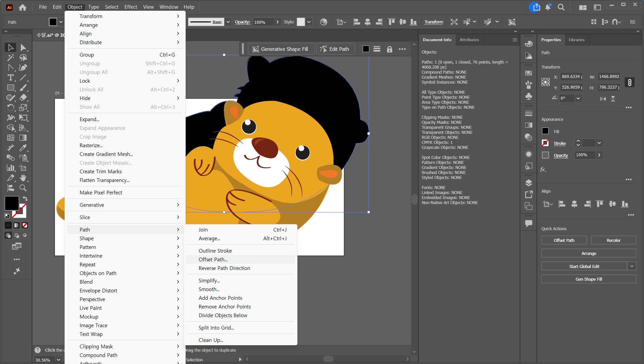Expand the Start Global Edit dropdown arrow
The image size is (644, 364).
(632, 266)
